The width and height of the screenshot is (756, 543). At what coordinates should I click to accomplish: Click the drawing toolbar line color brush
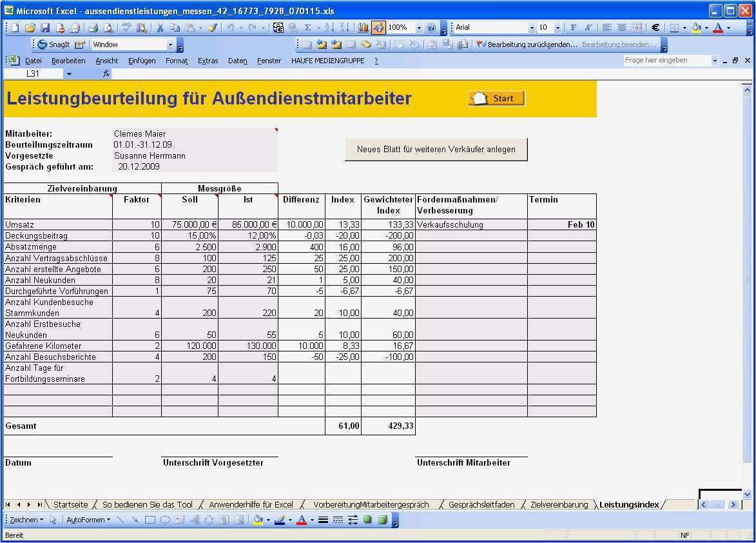(x=280, y=520)
